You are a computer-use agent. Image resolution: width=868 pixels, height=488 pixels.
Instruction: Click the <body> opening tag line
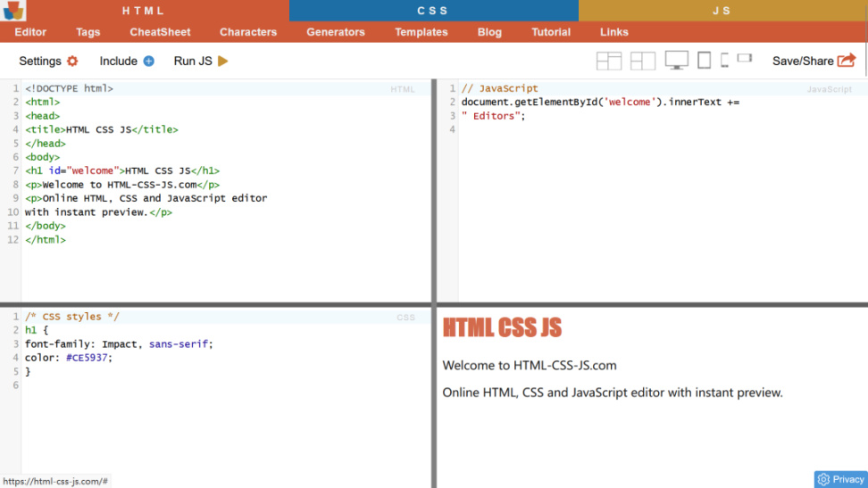click(42, 157)
